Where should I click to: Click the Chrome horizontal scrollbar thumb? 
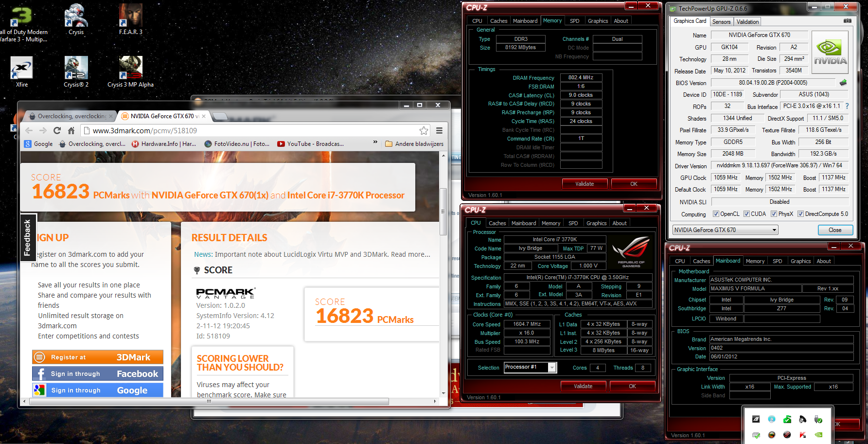(x=209, y=402)
